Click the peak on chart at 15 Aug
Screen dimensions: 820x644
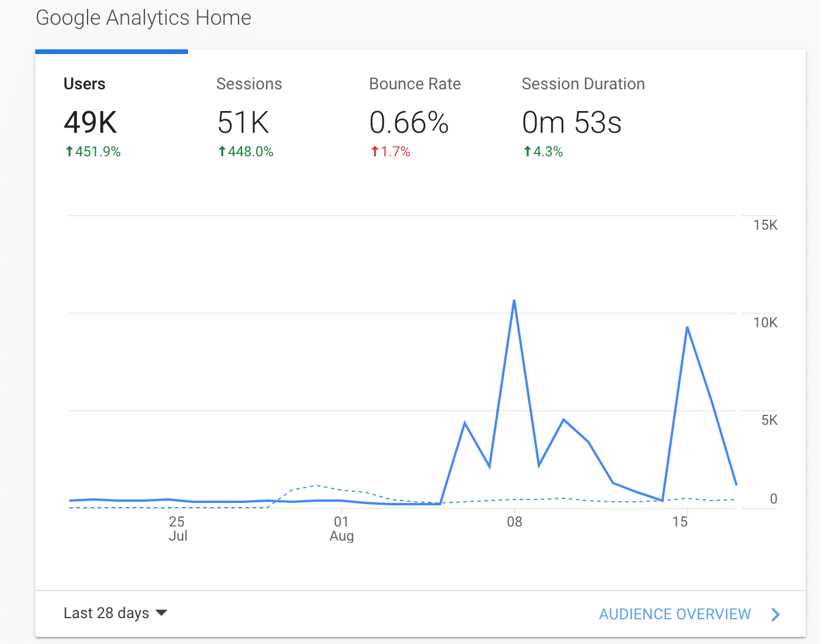[x=687, y=327]
